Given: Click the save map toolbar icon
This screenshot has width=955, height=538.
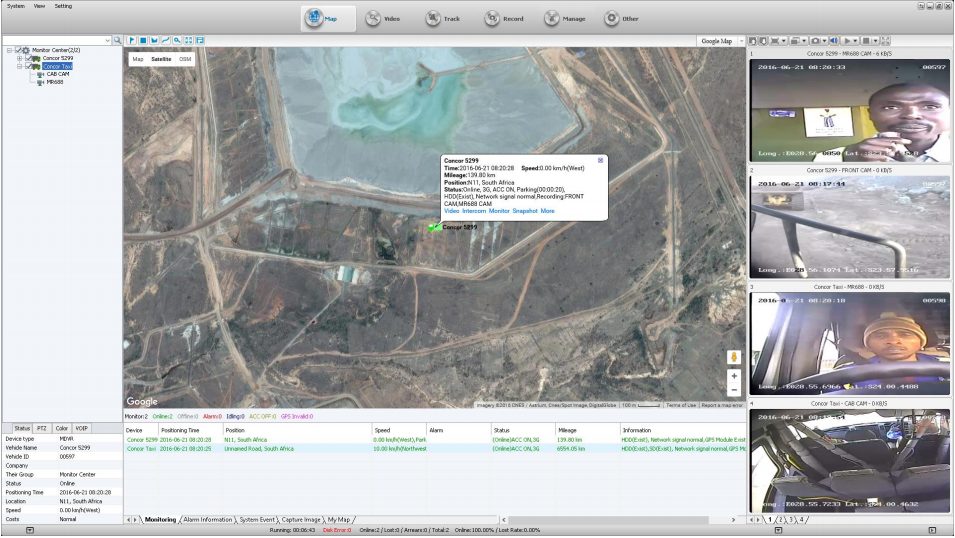Looking at the screenshot, I should coord(200,40).
